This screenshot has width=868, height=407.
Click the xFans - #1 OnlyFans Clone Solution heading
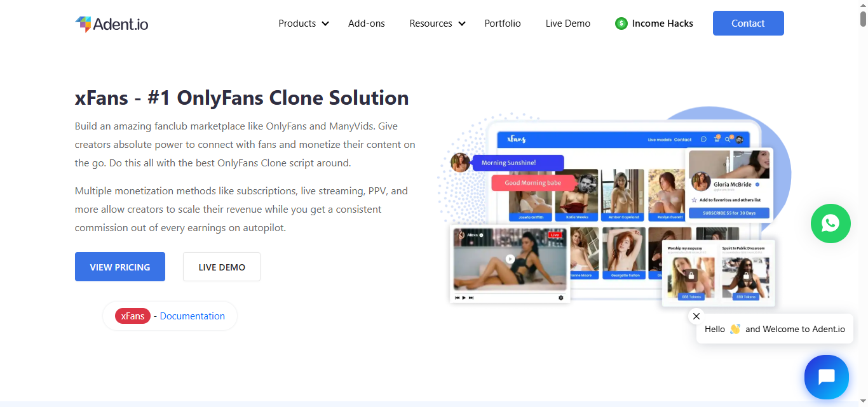pyautogui.click(x=242, y=98)
